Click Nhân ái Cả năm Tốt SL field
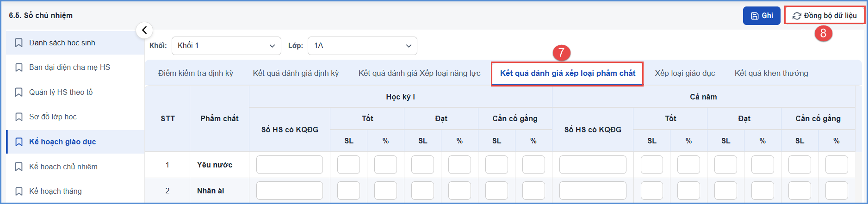Image resolution: width=868 pixels, height=204 pixels. [652, 191]
